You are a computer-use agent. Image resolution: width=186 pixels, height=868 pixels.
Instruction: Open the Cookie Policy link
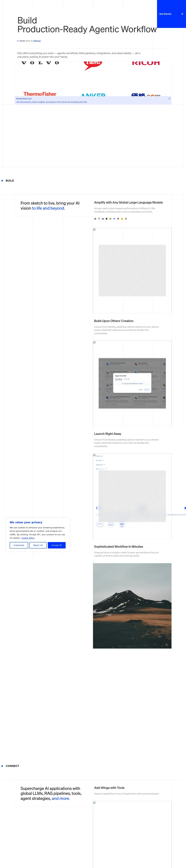click(x=28, y=538)
